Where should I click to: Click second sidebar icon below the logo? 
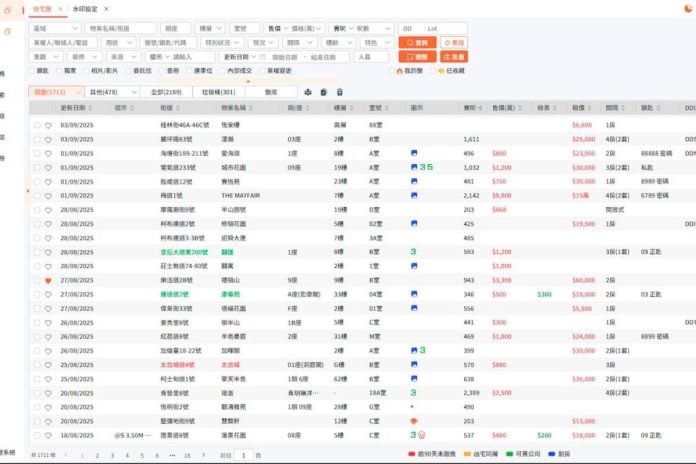(8, 31)
